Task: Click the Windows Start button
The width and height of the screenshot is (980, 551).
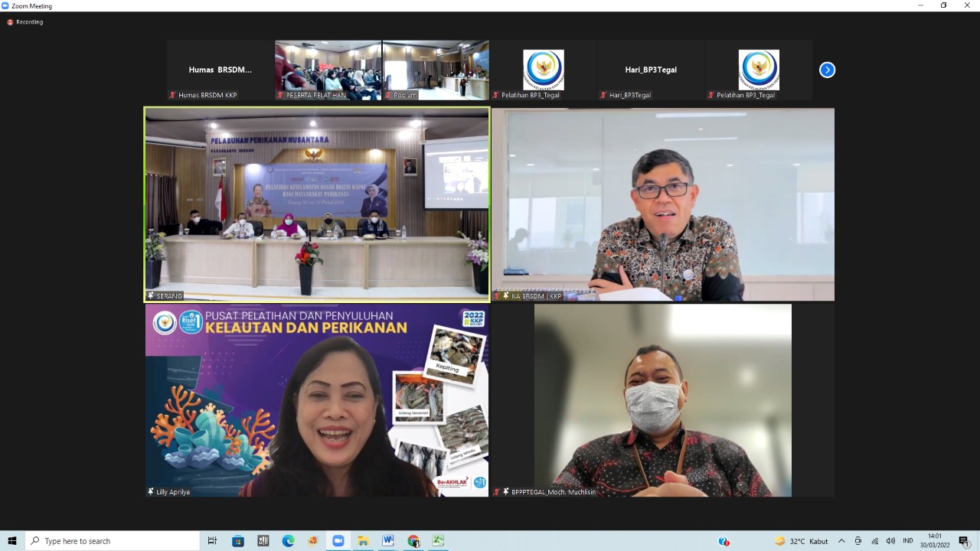Action: coord(12,541)
